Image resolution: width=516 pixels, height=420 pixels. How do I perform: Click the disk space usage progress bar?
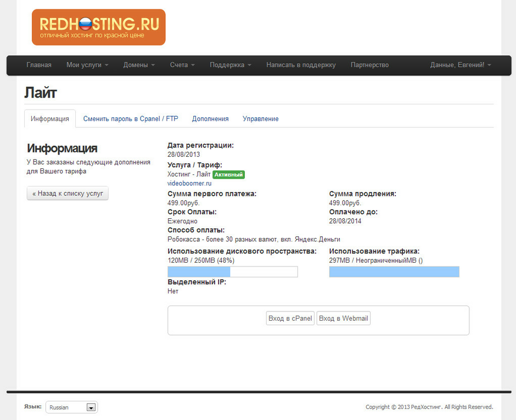(233, 272)
